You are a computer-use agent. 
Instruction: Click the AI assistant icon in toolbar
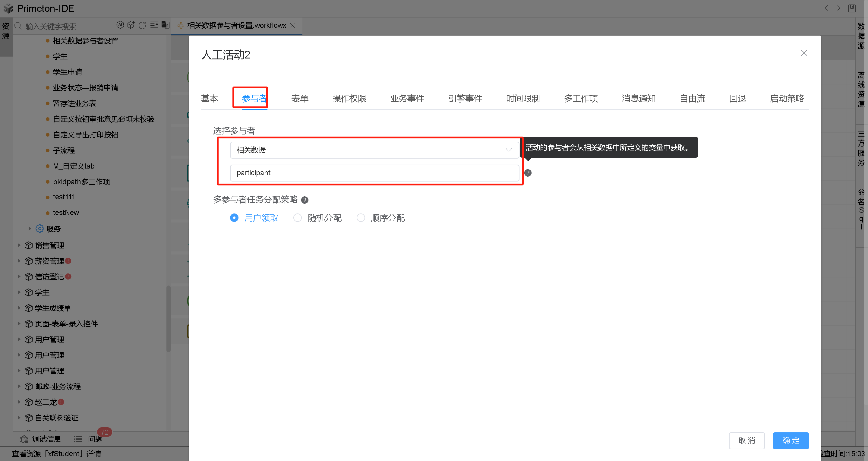pos(120,25)
